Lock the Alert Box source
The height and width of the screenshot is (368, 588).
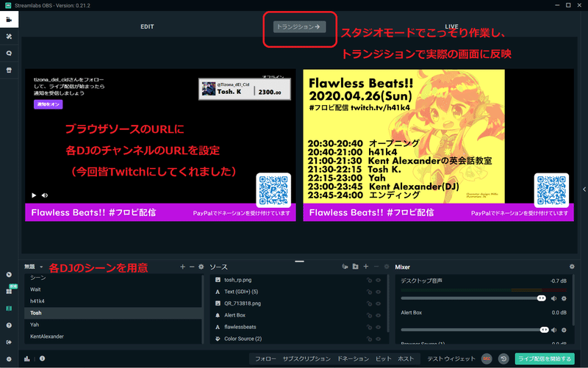369,315
